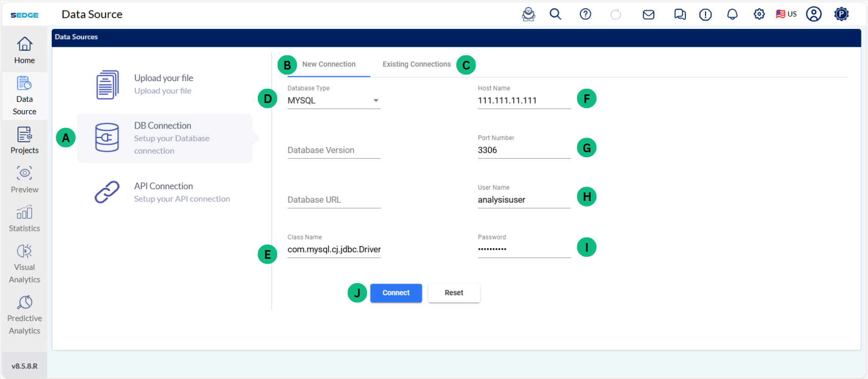Open Predictive Analytics from sidebar

click(x=24, y=315)
